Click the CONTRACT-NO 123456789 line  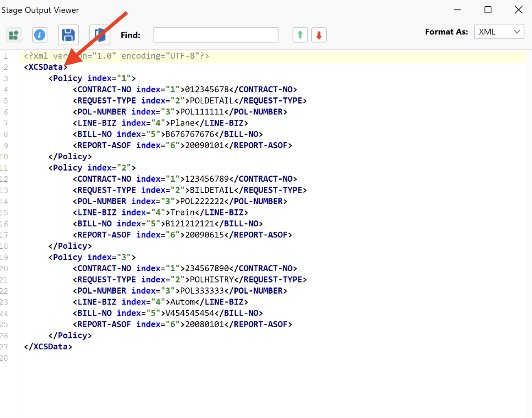point(185,179)
